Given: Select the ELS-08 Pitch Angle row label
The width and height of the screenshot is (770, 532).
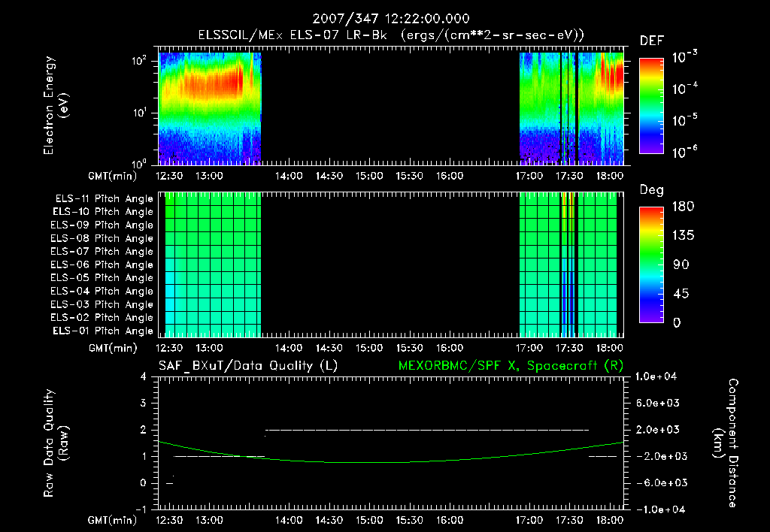Looking at the screenshot, I should click(x=102, y=238).
